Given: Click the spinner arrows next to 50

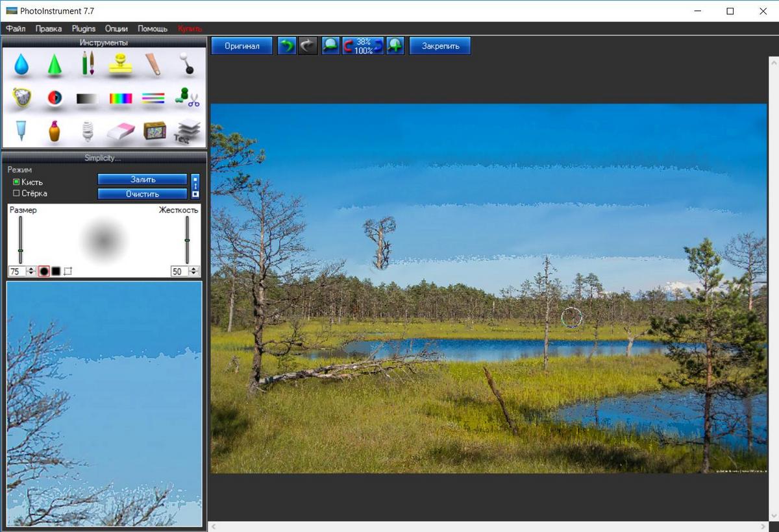Looking at the screenshot, I should click(193, 271).
